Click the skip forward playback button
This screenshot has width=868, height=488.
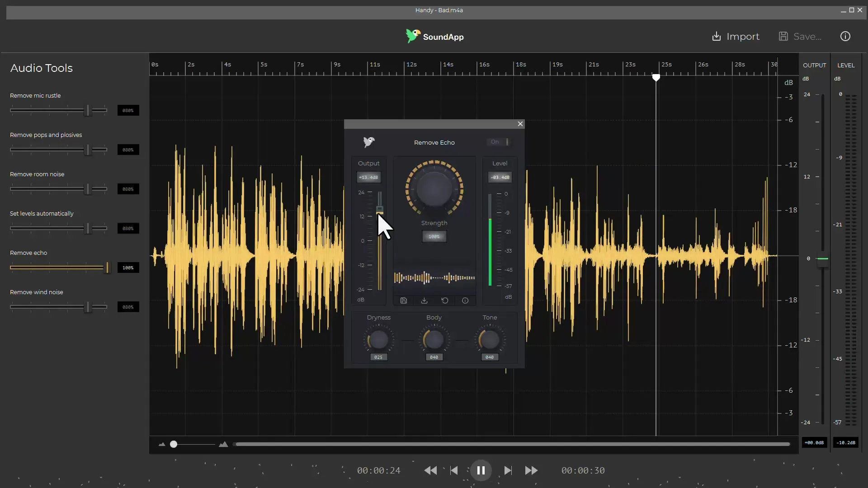pos(507,470)
